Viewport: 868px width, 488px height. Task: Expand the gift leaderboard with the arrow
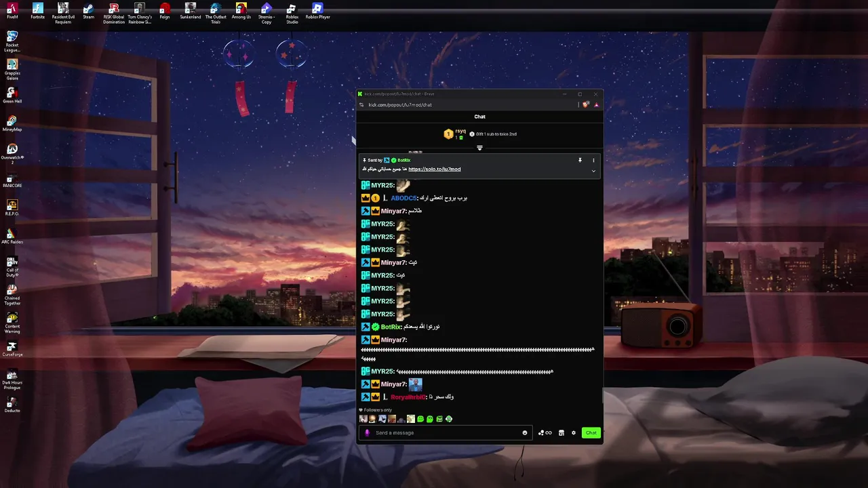pos(479,148)
